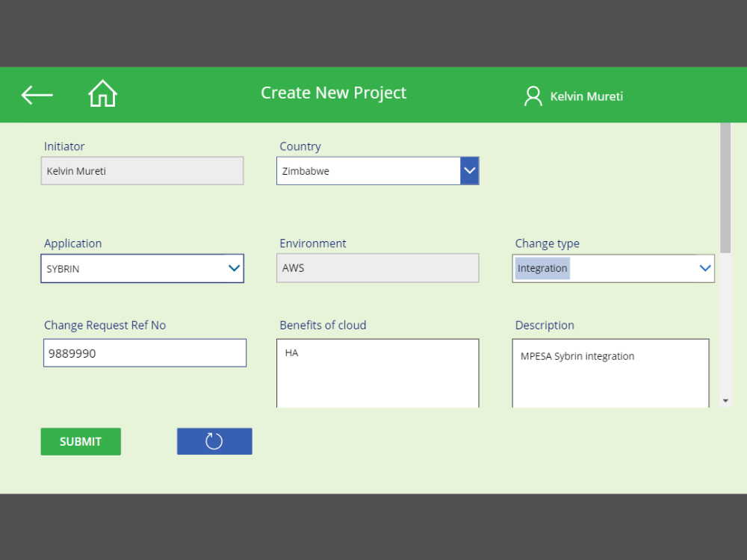
Task: Click the Initiator label
Action: click(64, 146)
